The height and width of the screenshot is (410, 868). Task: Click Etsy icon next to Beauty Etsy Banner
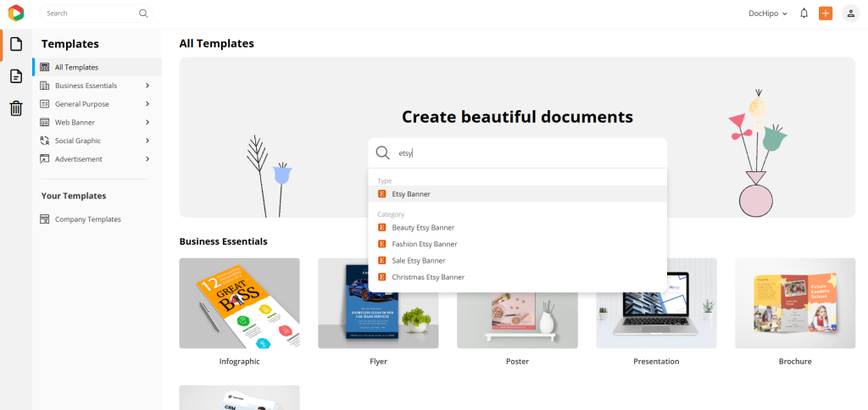click(x=381, y=227)
